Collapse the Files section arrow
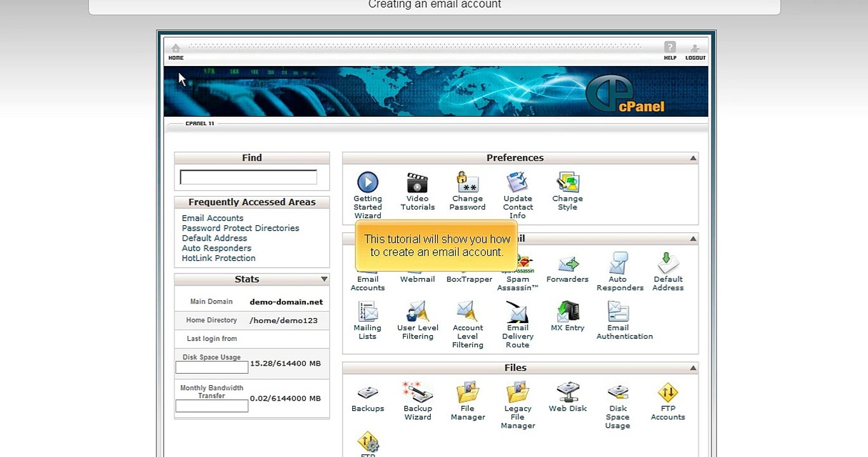868x457 pixels. point(693,368)
